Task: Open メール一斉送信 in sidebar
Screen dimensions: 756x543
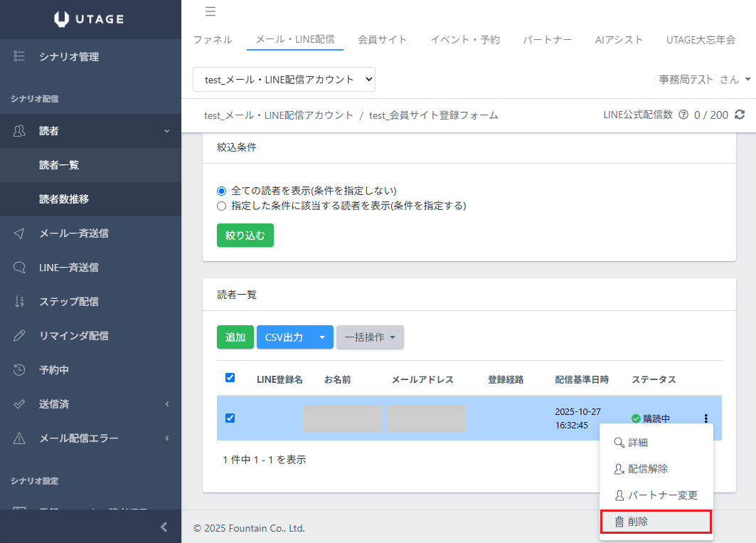Action: 73,233
